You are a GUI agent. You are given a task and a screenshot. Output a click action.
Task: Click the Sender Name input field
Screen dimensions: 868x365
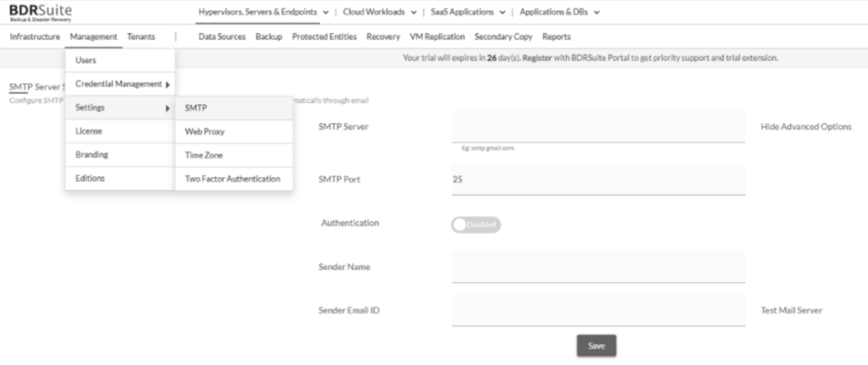tap(598, 267)
